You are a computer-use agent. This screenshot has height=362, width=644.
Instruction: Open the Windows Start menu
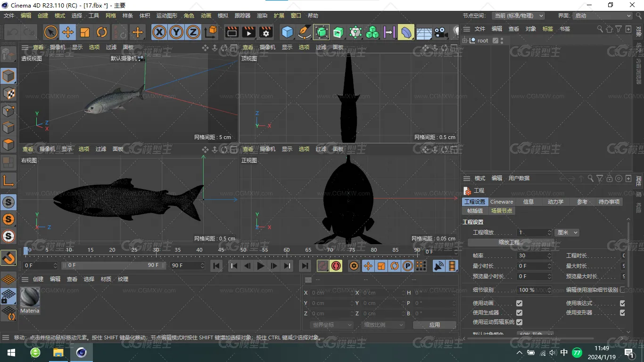tap(11, 353)
